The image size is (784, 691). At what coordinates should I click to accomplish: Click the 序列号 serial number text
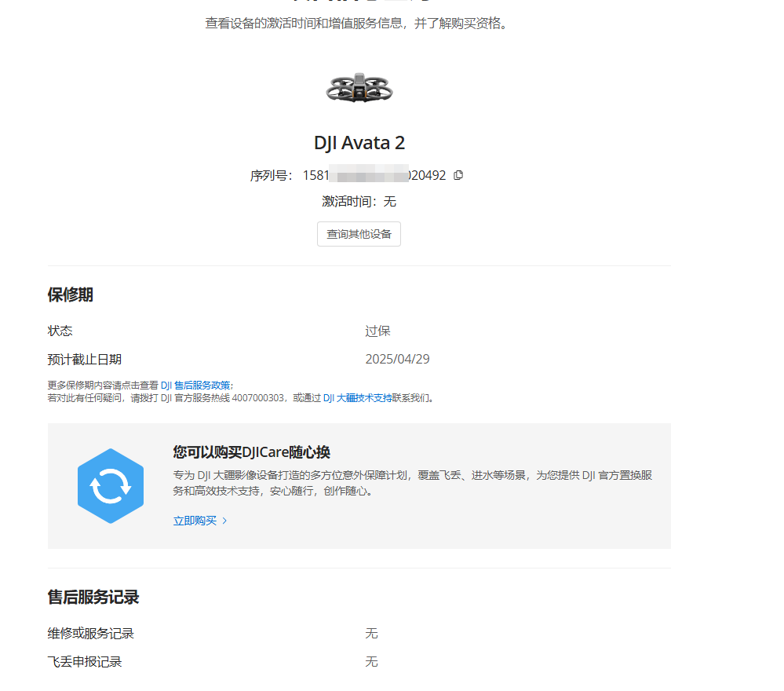point(348,175)
